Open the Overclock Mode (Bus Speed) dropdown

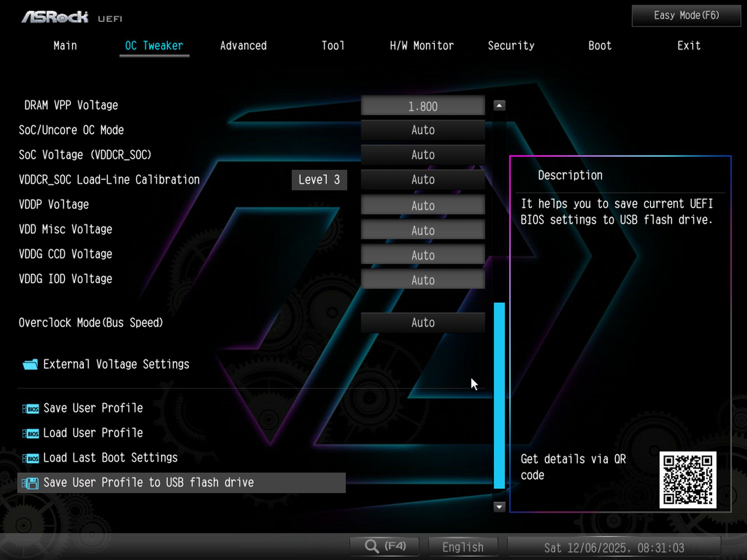coord(423,322)
